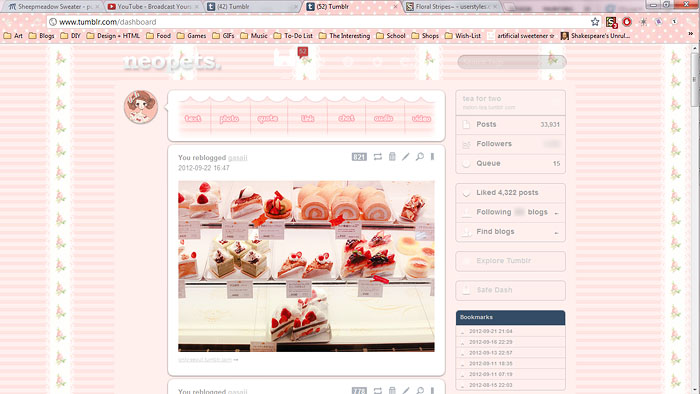Create a new text post
The image size is (700, 394).
click(193, 118)
